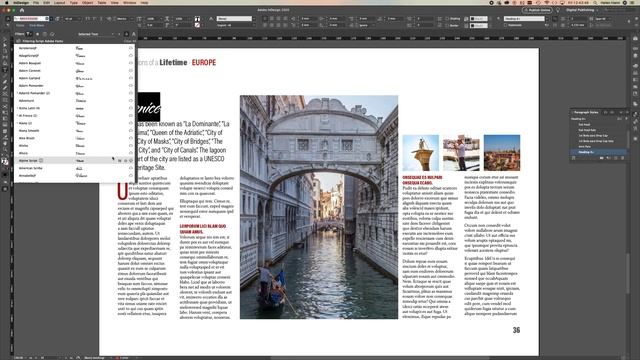Open the Window menu
This screenshot has height=360, width=640.
pos(129,3)
